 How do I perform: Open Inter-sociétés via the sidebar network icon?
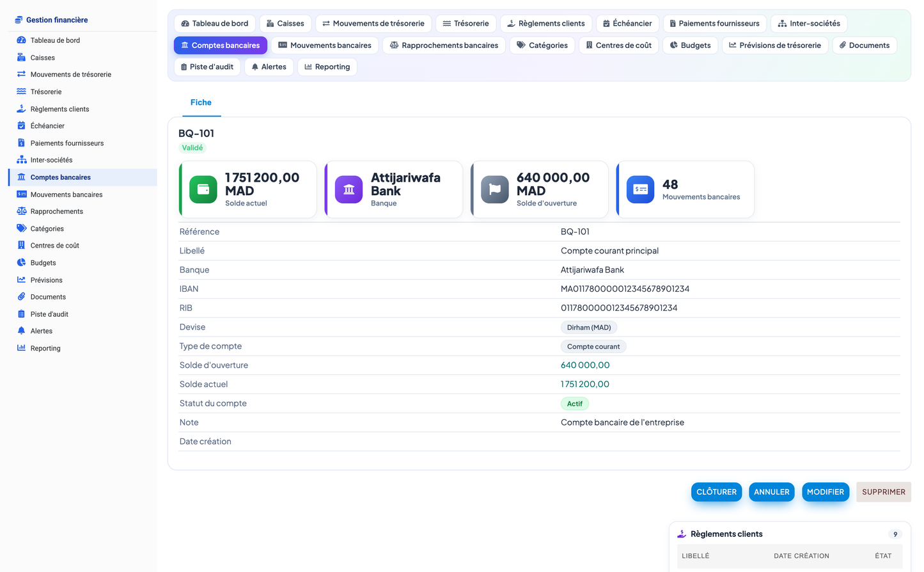coord(21,160)
